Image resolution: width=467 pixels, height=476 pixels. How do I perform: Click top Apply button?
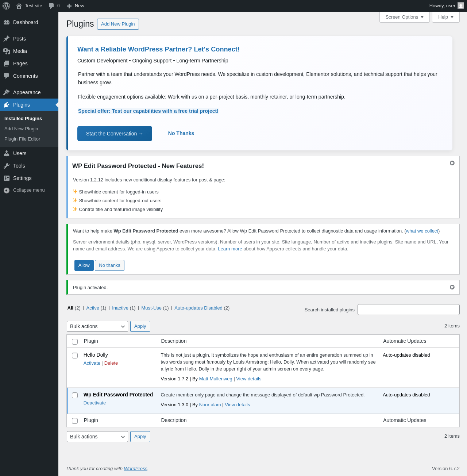[x=140, y=326]
